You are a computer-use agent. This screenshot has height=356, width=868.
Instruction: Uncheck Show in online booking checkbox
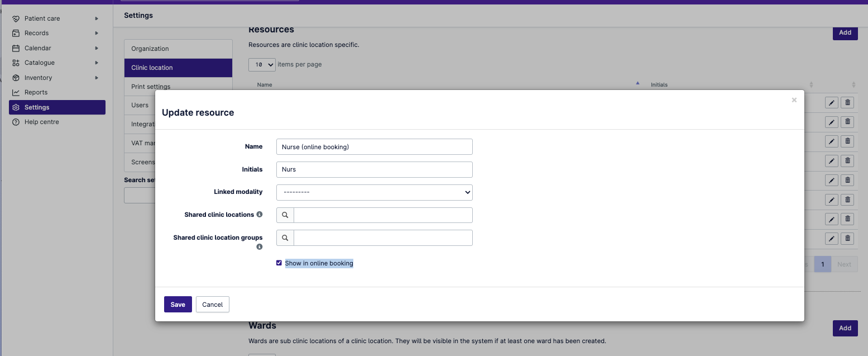[x=279, y=263]
